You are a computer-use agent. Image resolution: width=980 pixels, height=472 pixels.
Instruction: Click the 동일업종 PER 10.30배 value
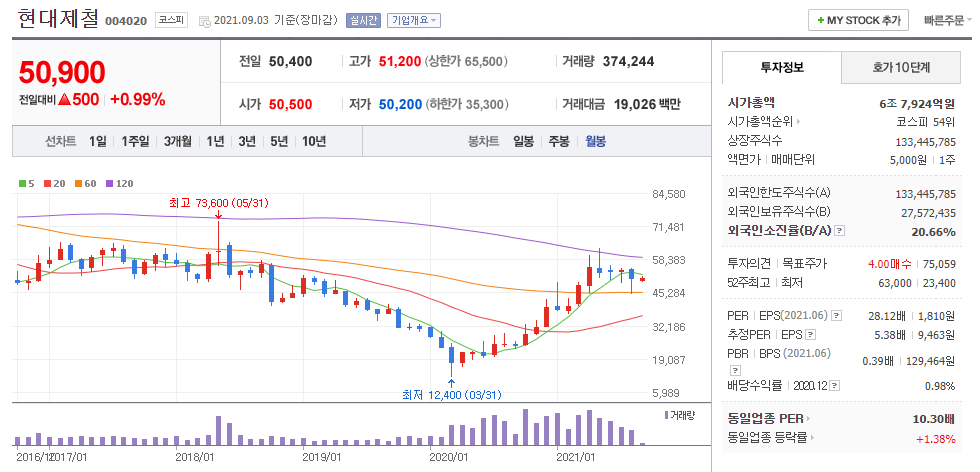934,418
